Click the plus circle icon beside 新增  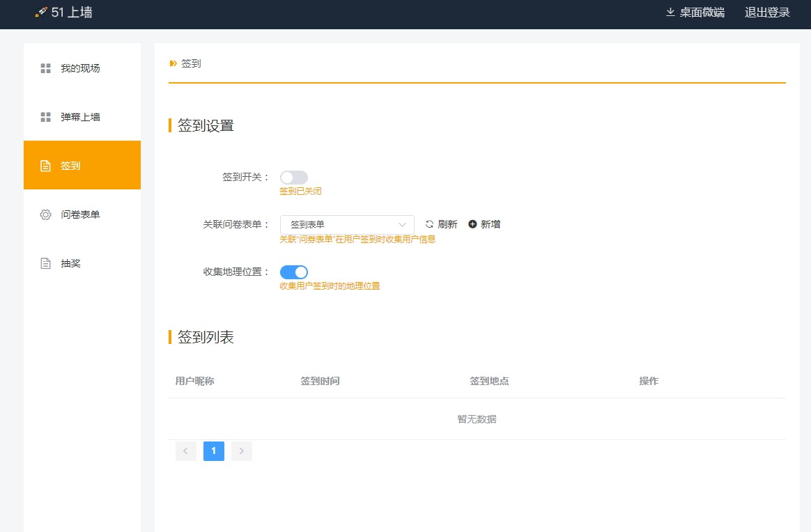coord(472,224)
